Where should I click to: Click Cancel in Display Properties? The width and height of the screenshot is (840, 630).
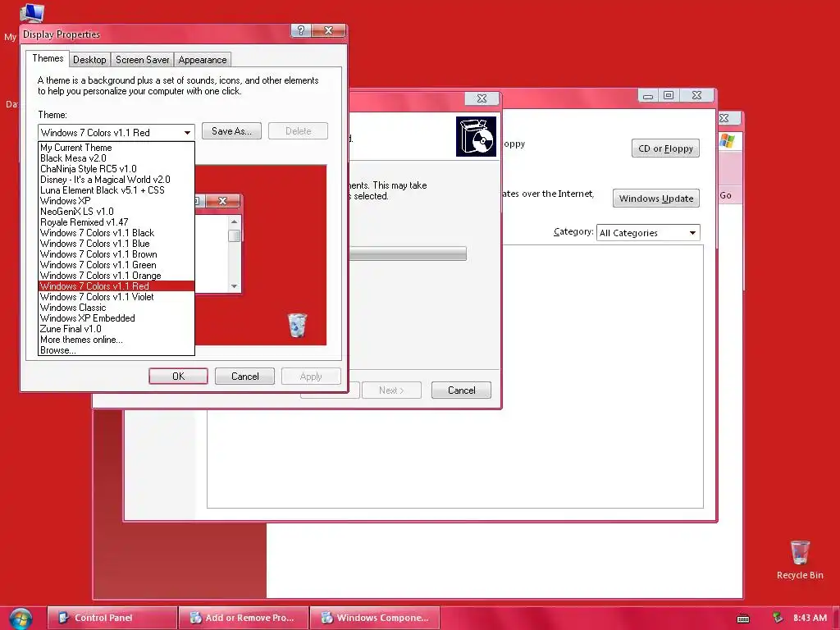pos(244,376)
